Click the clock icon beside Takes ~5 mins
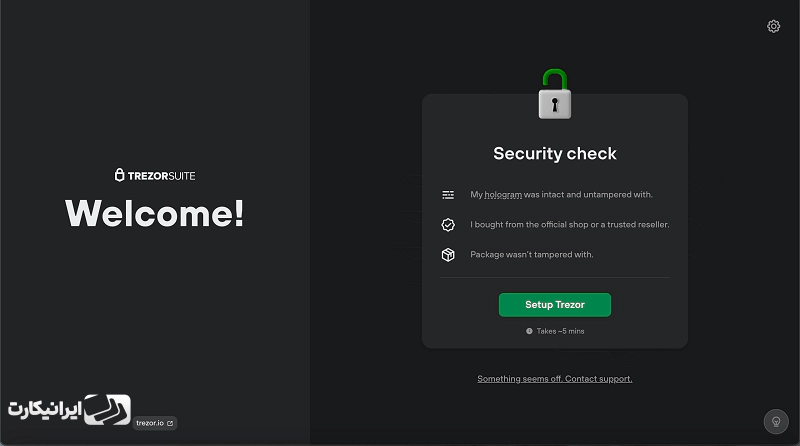800x446 pixels. (x=529, y=331)
